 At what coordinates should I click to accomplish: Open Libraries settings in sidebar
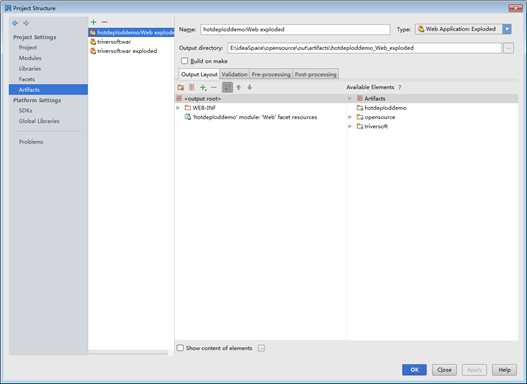click(30, 69)
